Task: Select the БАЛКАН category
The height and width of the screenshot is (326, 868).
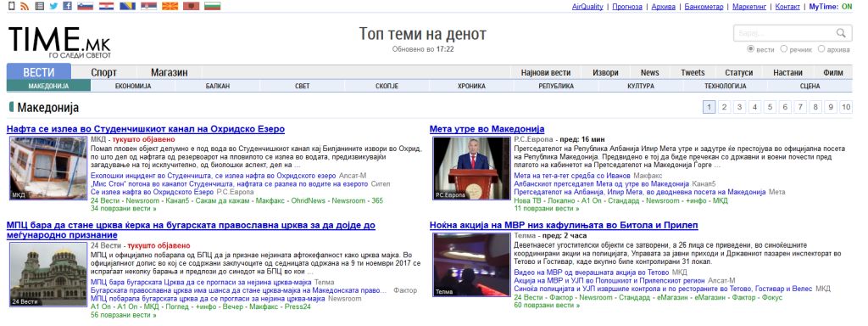Action: [x=218, y=86]
